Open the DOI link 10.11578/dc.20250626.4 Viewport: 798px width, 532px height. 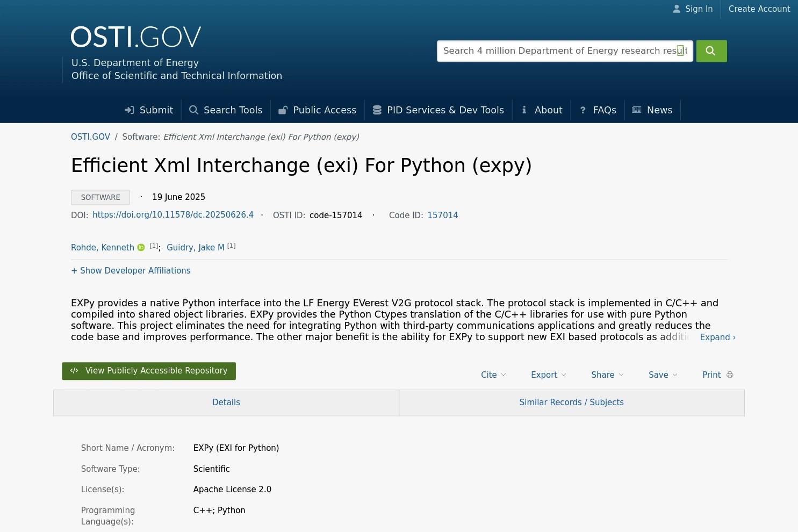(x=173, y=215)
